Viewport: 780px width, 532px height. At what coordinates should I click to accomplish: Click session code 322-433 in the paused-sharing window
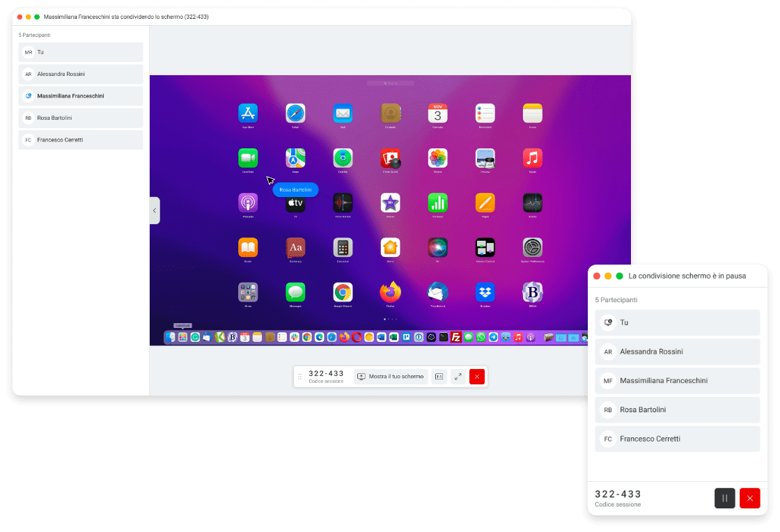tap(618, 494)
